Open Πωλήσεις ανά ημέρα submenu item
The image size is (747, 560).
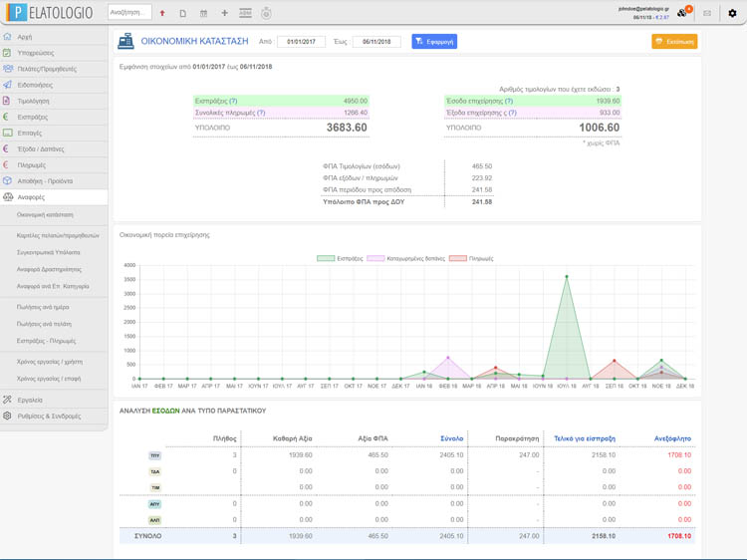coord(43,307)
